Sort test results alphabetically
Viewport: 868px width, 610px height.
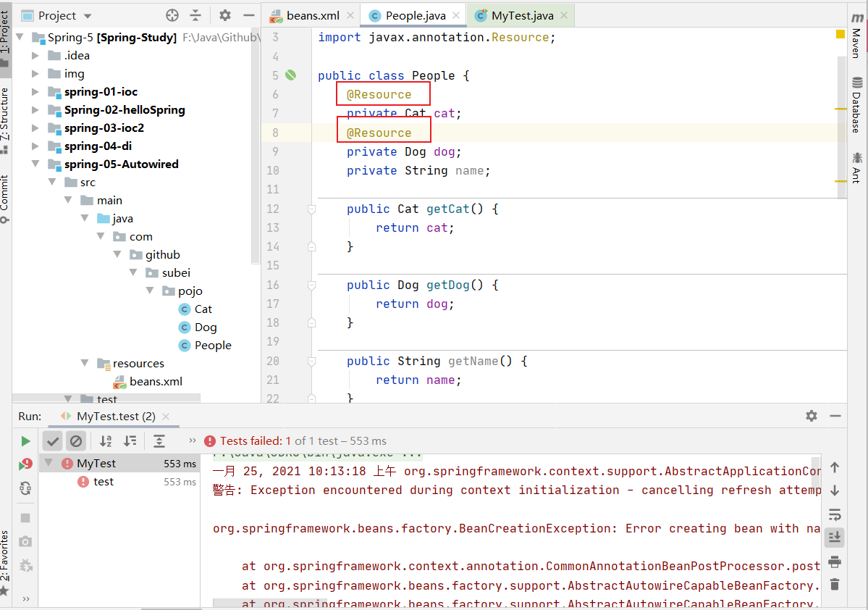[x=106, y=440]
